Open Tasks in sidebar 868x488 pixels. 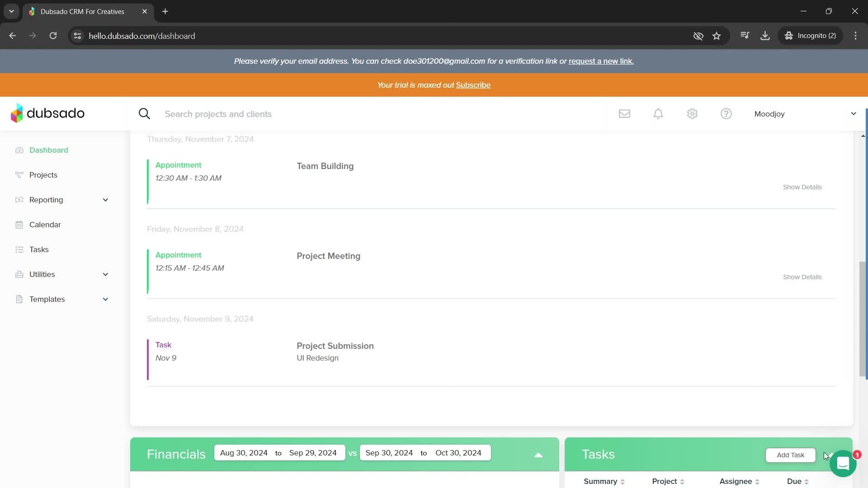pyautogui.click(x=39, y=249)
